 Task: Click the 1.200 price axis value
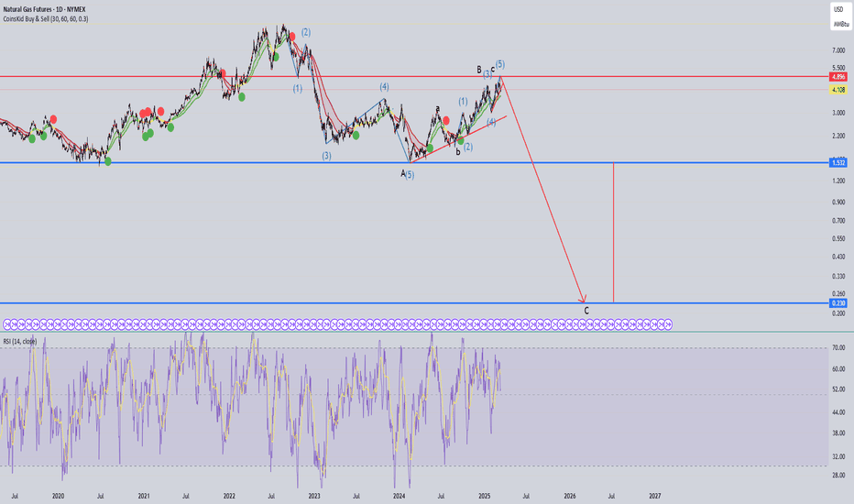pyautogui.click(x=838, y=181)
